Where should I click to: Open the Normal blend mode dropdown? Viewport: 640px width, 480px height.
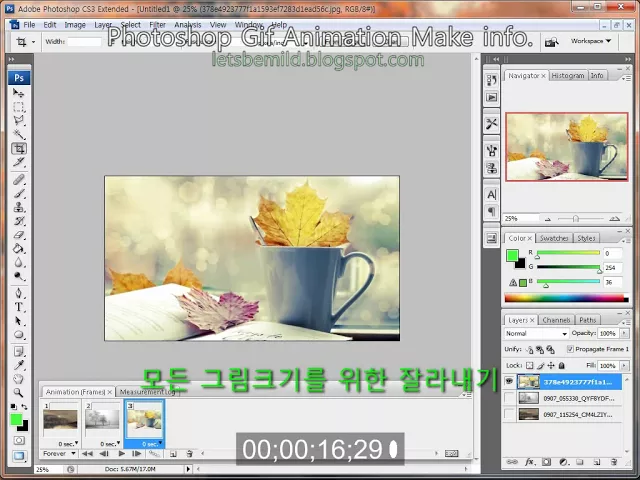(536, 333)
